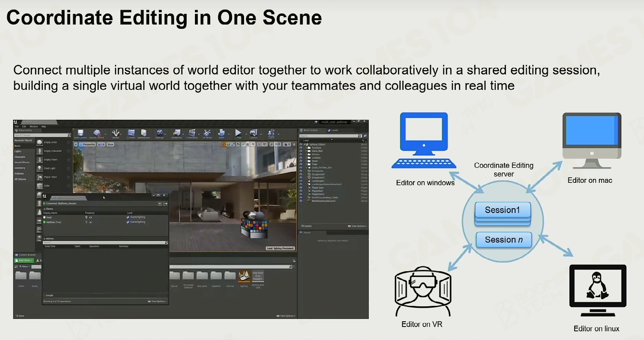Click the Show viewport button
The width and height of the screenshot is (644, 340).
(110, 144)
